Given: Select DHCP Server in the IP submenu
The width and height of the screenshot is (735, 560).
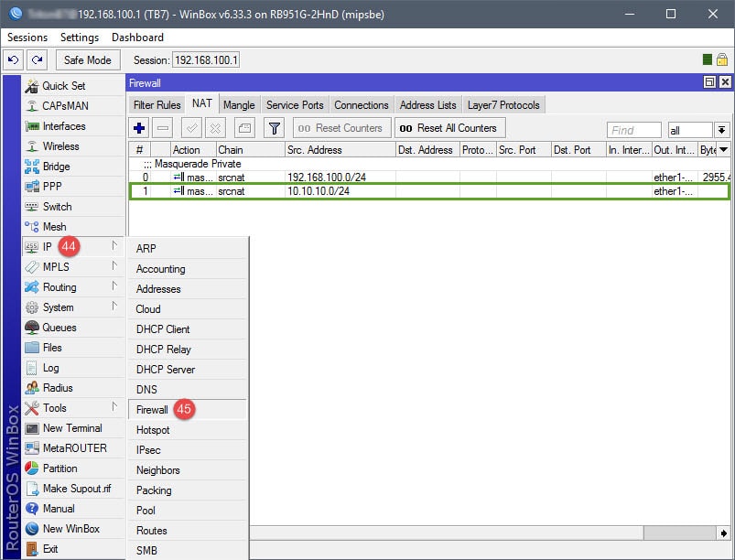Looking at the screenshot, I should (187, 370).
